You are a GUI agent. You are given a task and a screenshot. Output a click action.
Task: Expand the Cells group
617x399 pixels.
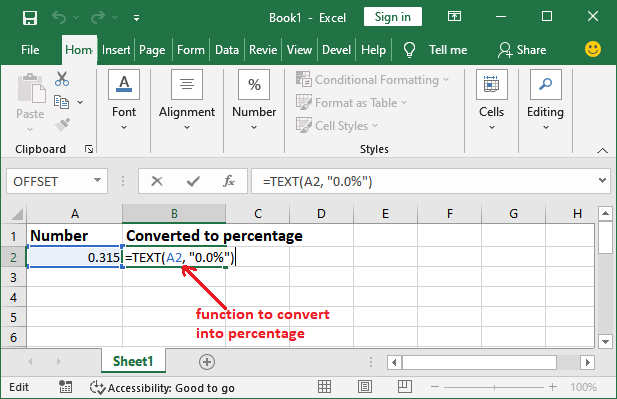point(491,100)
